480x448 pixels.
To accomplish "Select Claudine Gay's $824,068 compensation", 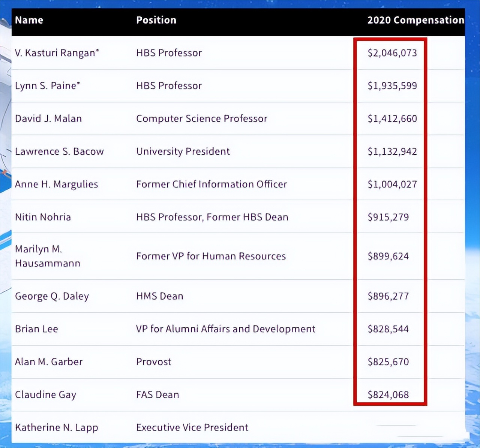I will coord(388,395).
